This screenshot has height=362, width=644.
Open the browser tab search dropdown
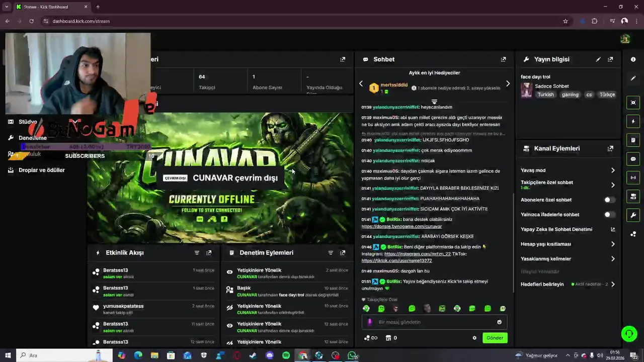pos(7,7)
